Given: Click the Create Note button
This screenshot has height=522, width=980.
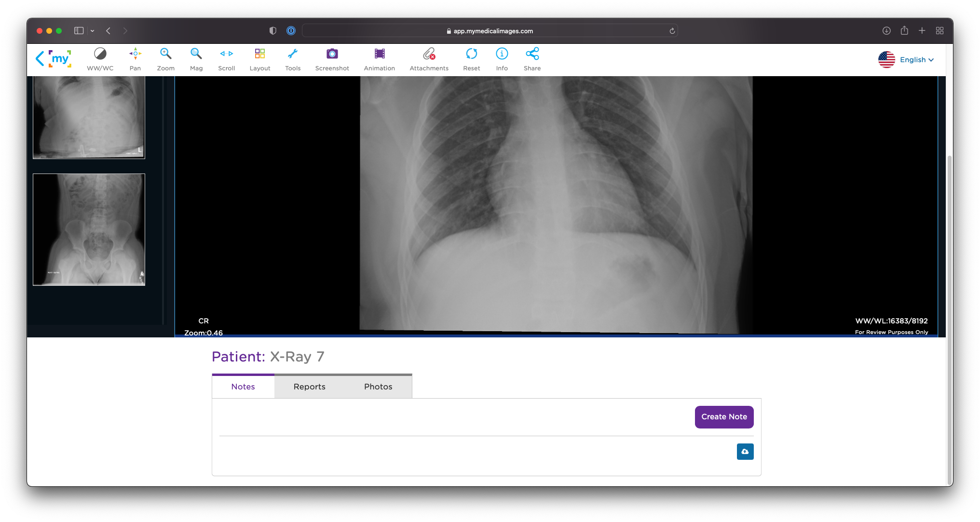Looking at the screenshot, I should 724,417.
